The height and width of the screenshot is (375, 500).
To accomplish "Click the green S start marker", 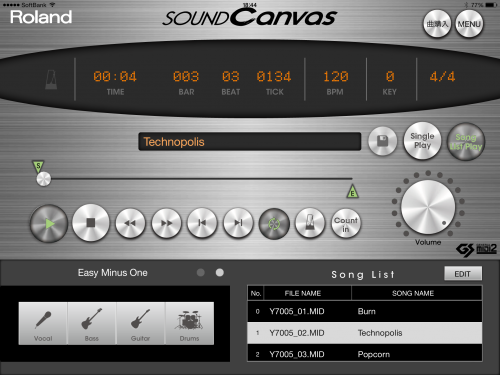I will click(38, 166).
